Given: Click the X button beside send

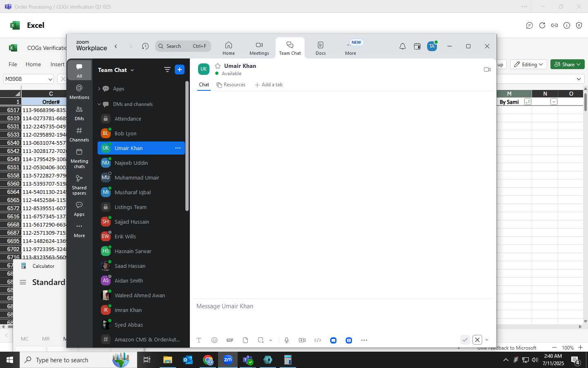Looking at the screenshot, I should [x=477, y=340].
